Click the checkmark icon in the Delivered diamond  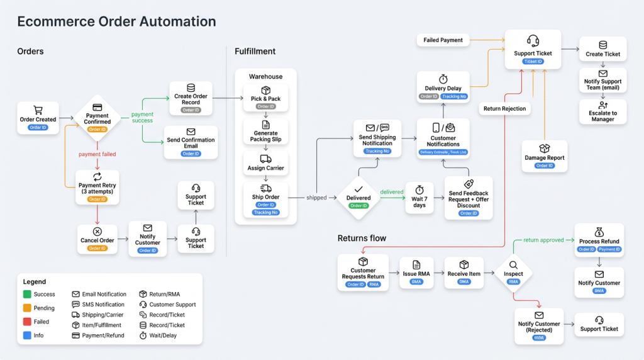click(x=358, y=188)
